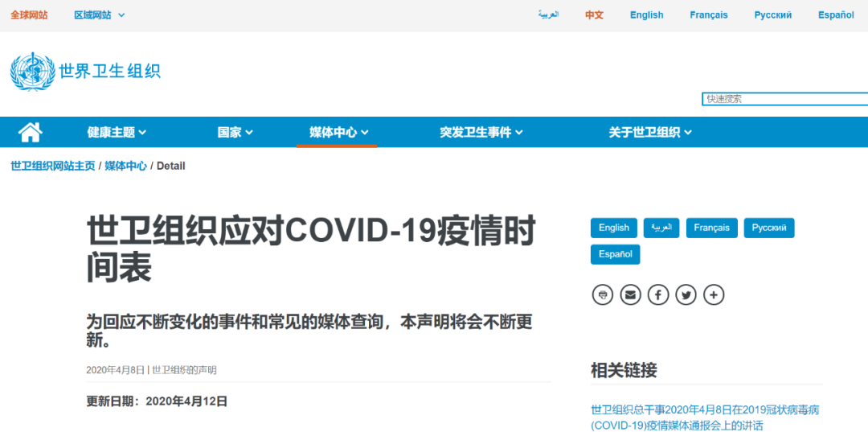The height and width of the screenshot is (432, 868).
Task: Click the Detail breadcrumb text
Action: (x=171, y=166)
